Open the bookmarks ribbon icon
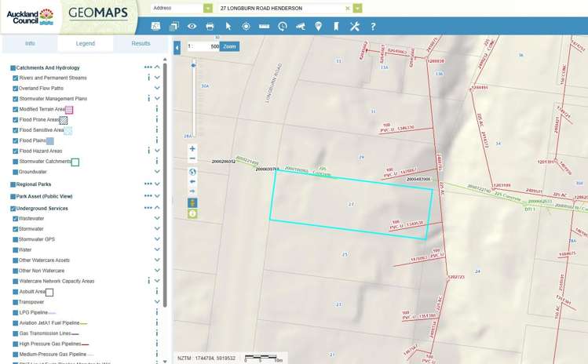 [x=336, y=26]
